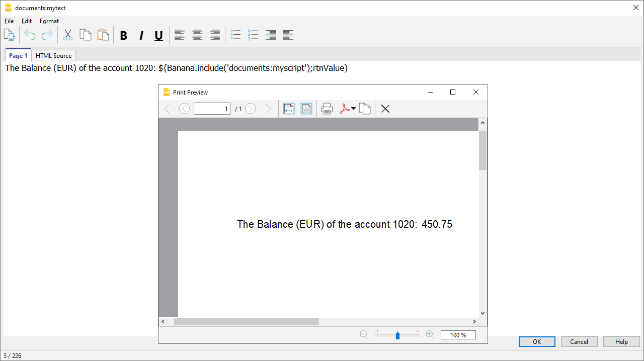Image resolution: width=644 pixels, height=361 pixels.
Task: Zoom in with the plus magnifier
Action: [430, 335]
